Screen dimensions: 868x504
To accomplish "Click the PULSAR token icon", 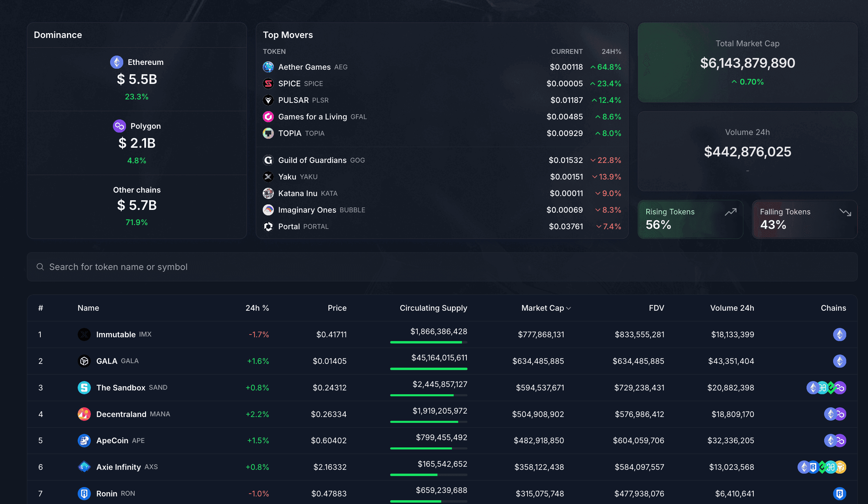I will pos(268,100).
